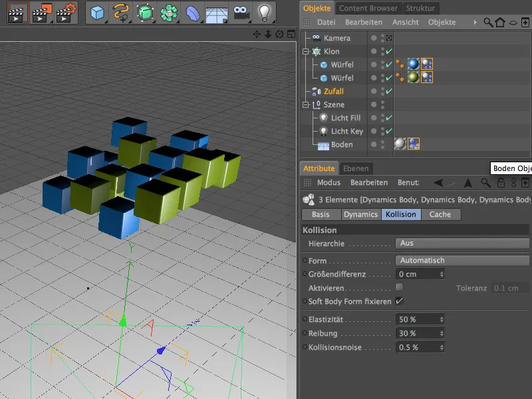The image size is (532, 399).
Task: Open the Hierarchie dropdown set to Aus
Action: tap(463, 243)
